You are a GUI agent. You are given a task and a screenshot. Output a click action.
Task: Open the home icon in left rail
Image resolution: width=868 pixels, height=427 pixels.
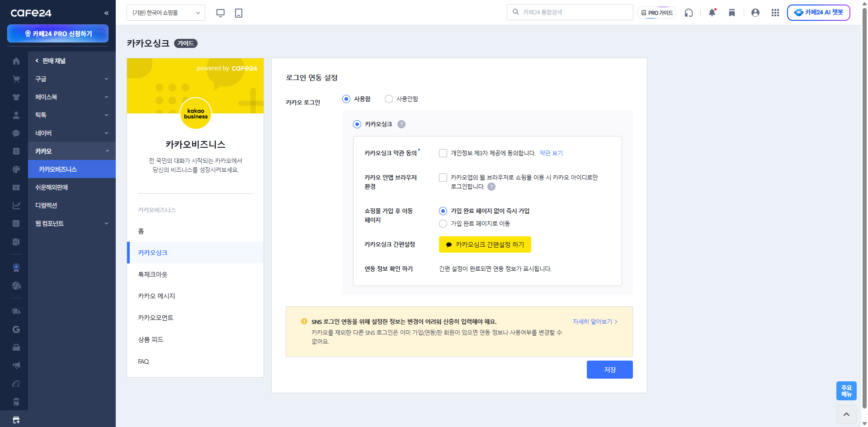pos(16,61)
